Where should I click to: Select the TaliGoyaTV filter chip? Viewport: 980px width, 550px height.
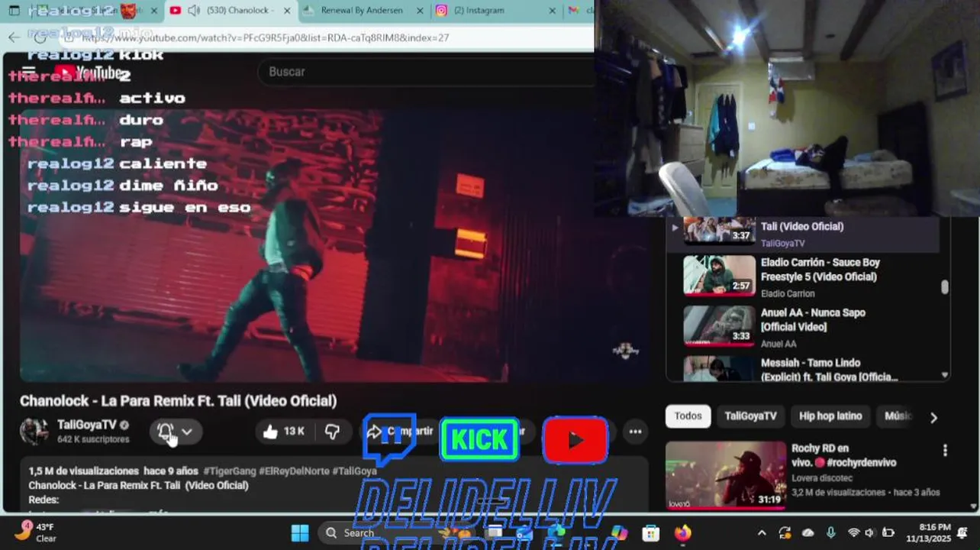tap(750, 416)
